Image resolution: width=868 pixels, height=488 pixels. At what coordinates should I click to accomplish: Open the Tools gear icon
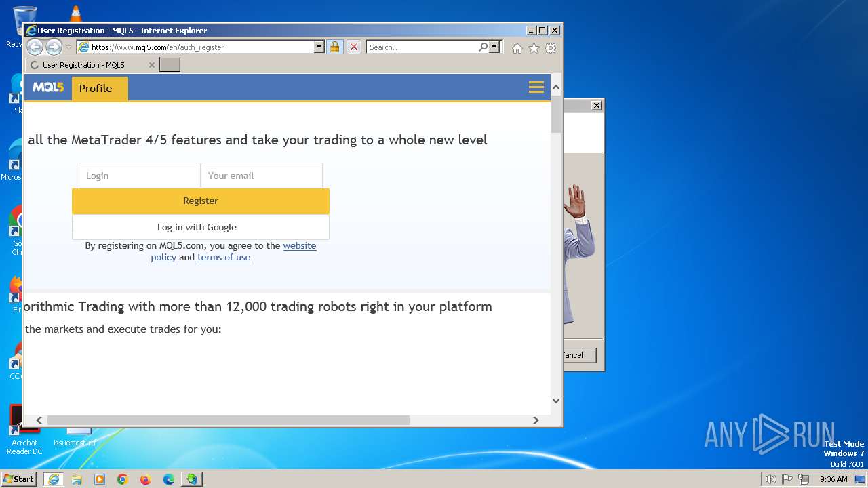551,48
